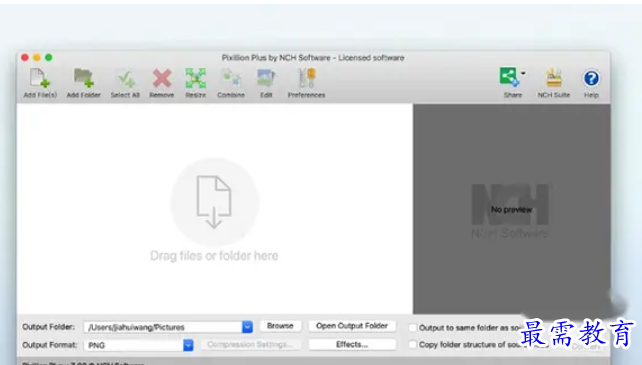Enable Copy folder structure checkbox
Viewport: 642px width, 365px height.
click(x=413, y=345)
